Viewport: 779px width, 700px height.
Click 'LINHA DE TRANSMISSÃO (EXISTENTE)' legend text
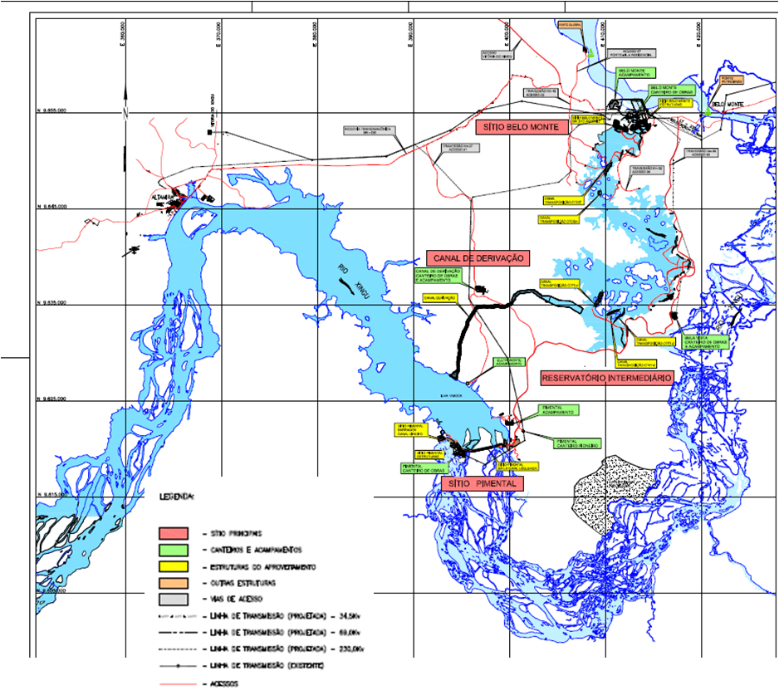pyautogui.click(x=267, y=666)
